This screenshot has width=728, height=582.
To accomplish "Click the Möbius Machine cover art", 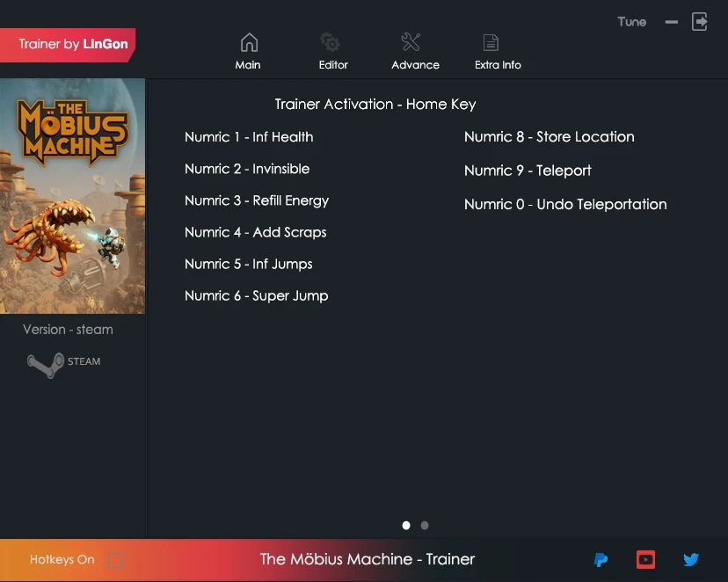I will 72,196.
